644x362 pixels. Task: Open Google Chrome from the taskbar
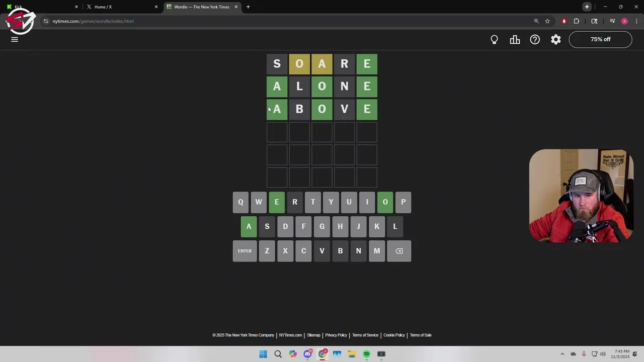pos(323,354)
